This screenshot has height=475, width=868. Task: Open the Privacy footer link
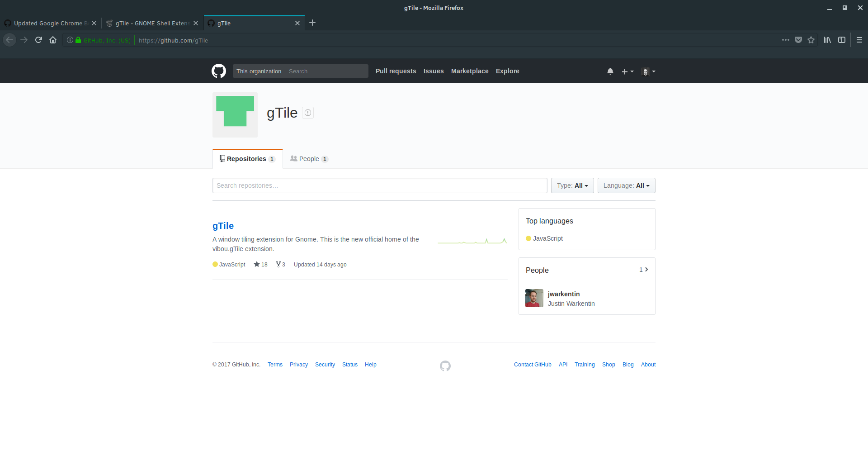pos(299,365)
